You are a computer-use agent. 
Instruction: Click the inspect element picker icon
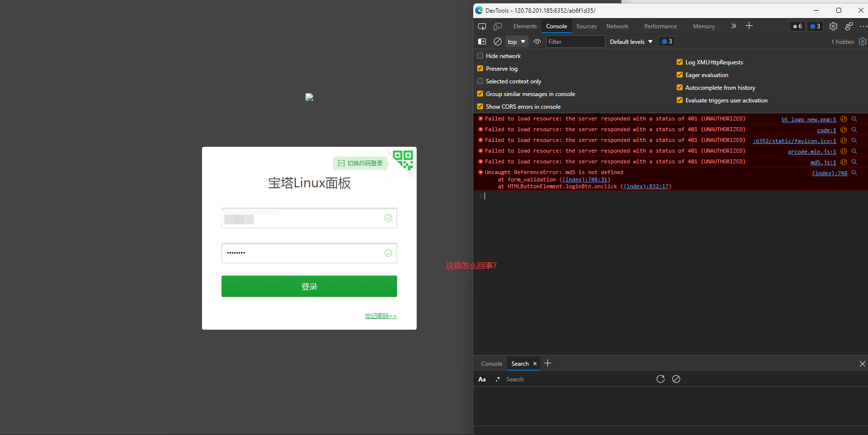point(482,26)
